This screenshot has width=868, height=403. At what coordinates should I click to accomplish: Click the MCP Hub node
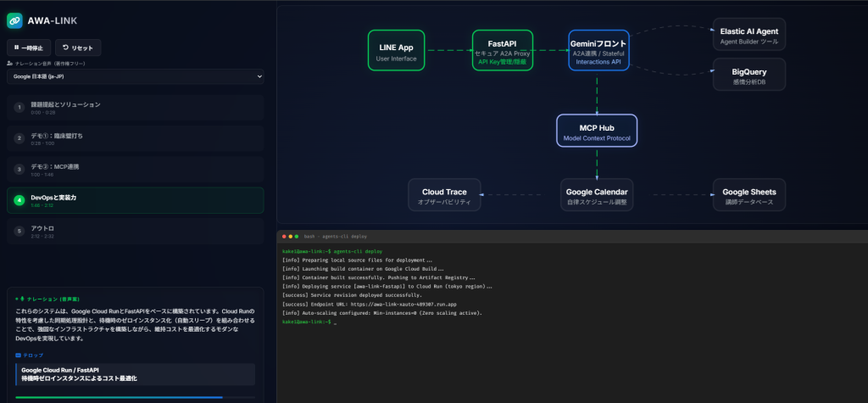597,131
